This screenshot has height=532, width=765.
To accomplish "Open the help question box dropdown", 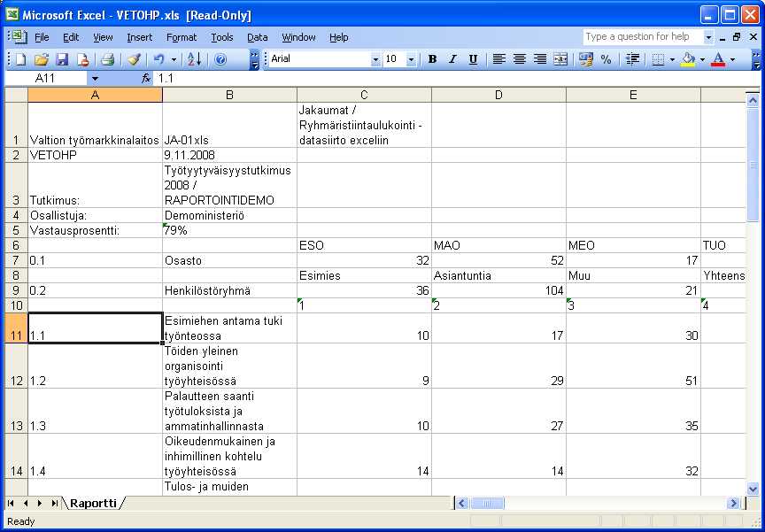I will coord(708,37).
